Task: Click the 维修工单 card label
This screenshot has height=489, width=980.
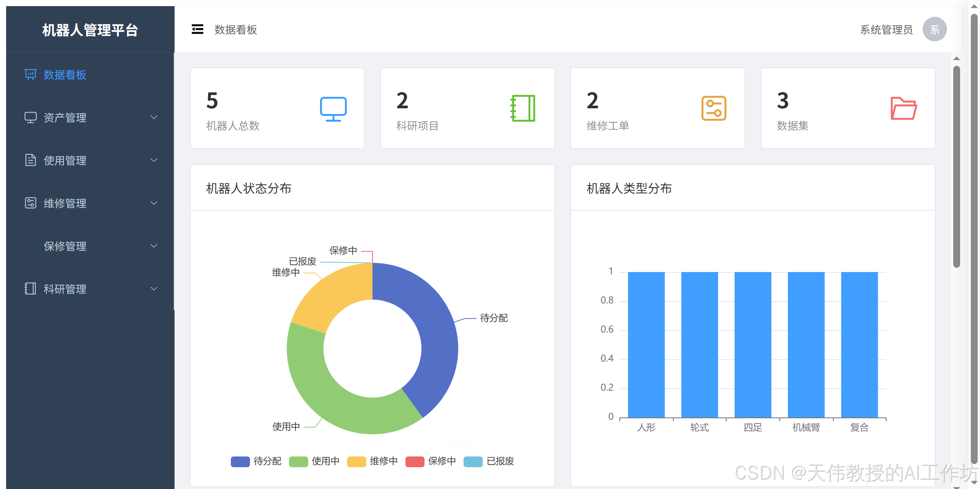Action: click(608, 126)
